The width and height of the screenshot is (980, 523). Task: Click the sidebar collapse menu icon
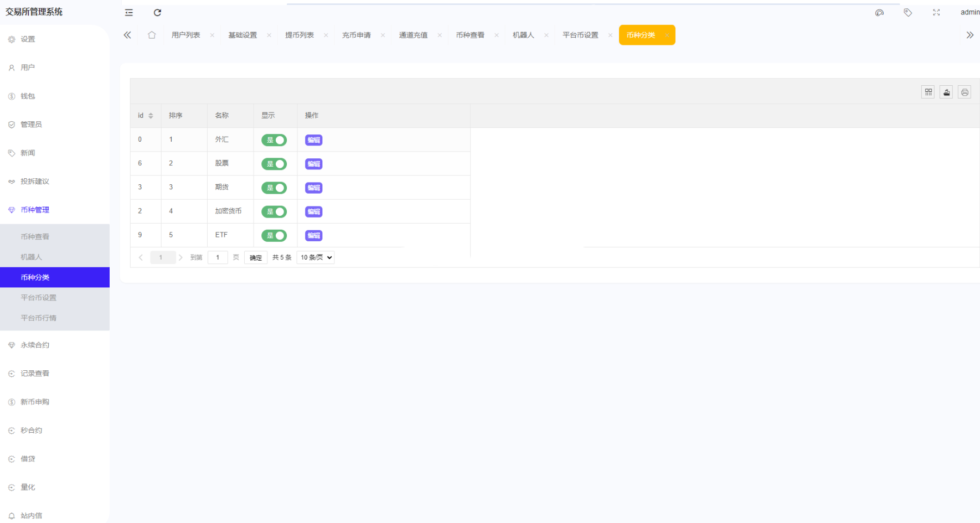[129, 13]
